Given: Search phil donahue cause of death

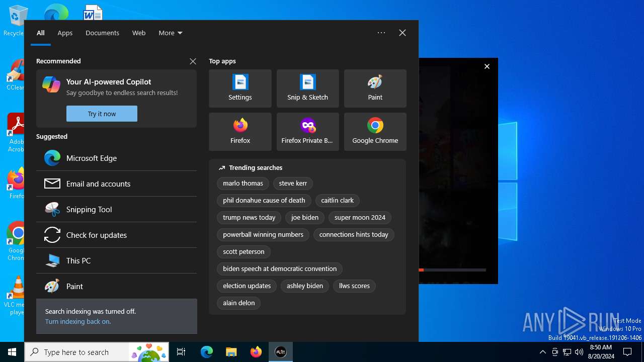Looking at the screenshot, I should pos(264,201).
